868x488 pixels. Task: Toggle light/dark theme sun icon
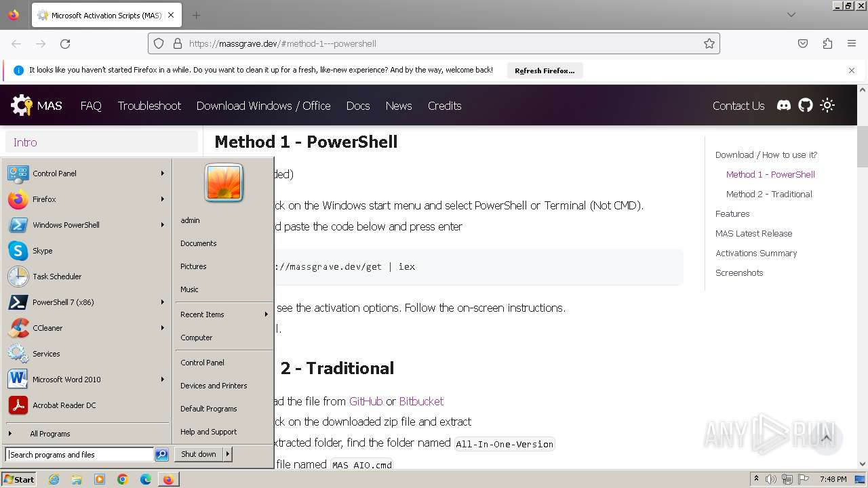click(x=827, y=105)
